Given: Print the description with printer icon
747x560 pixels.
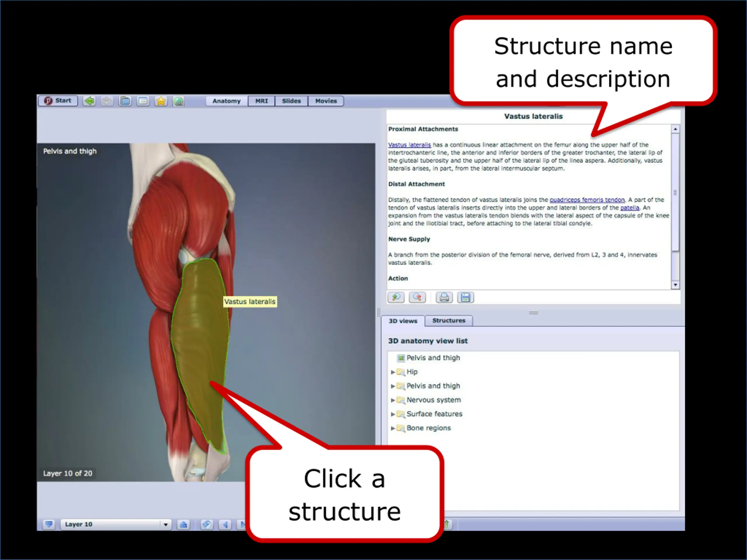Looking at the screenshot, I should [x=444, y=297].
